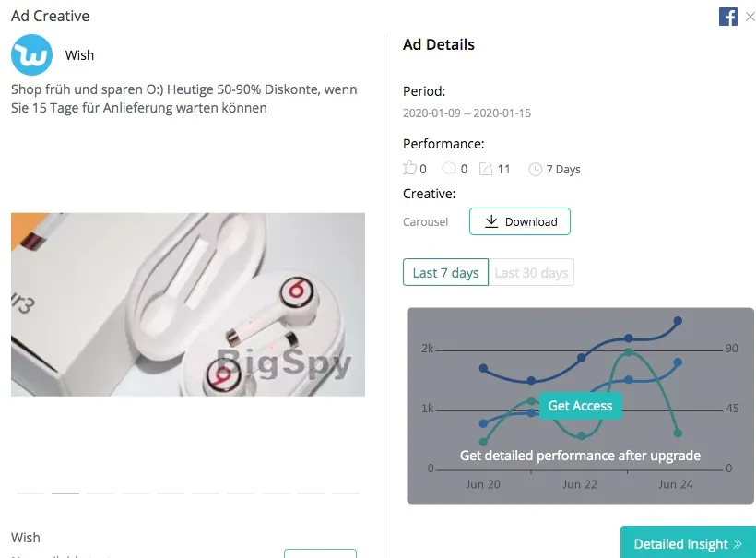Click the likes thumbs-up icon

click(x=410, y=169)
